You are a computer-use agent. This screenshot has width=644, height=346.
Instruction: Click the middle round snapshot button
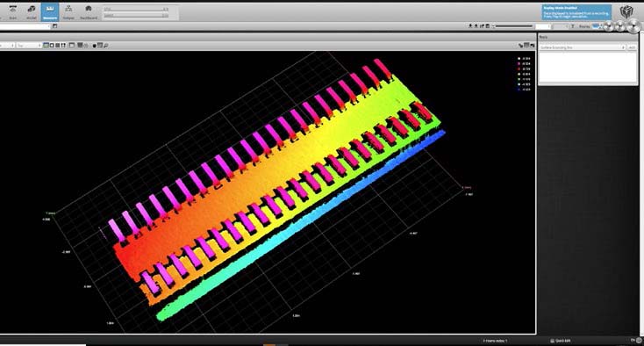[x=619, y=26]
